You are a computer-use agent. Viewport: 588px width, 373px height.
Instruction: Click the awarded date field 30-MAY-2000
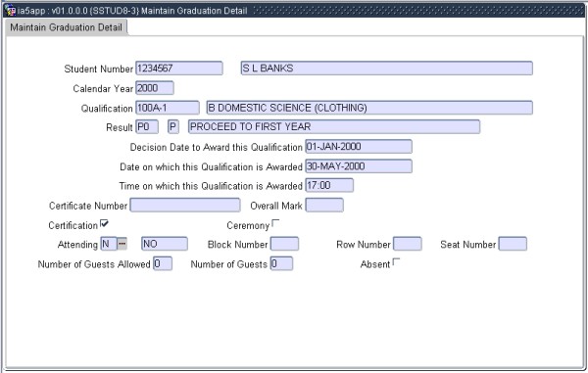tap(359, 165)
